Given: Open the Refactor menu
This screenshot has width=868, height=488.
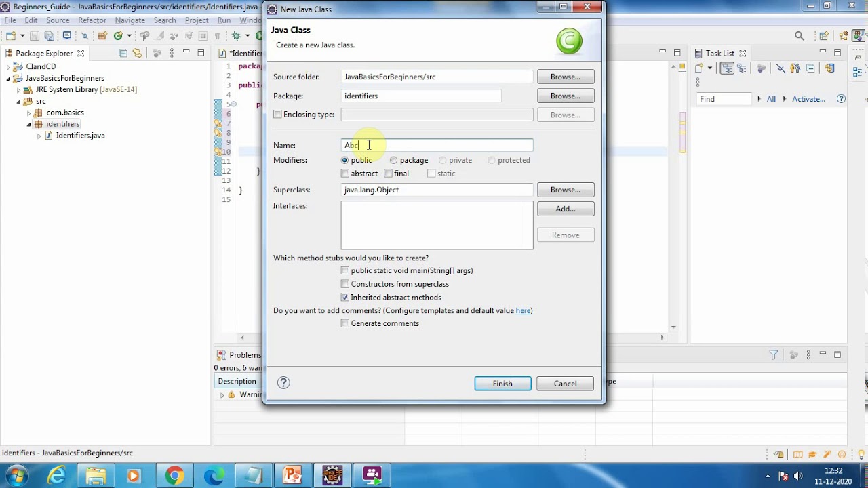Looking at the screenshot, I should (x=92, y=20).
